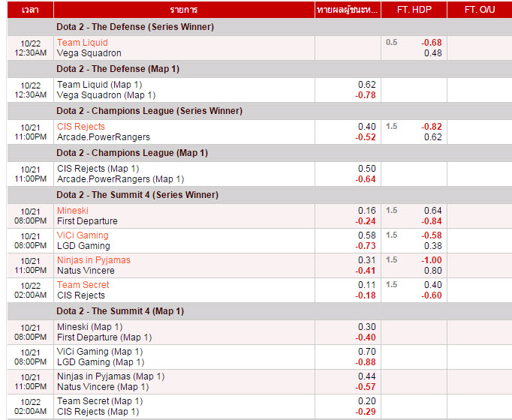Select Team Secret handicap odds 0.40
This screenshot has height=420, width=512.
pyautogui.click(x=433, y=285)
